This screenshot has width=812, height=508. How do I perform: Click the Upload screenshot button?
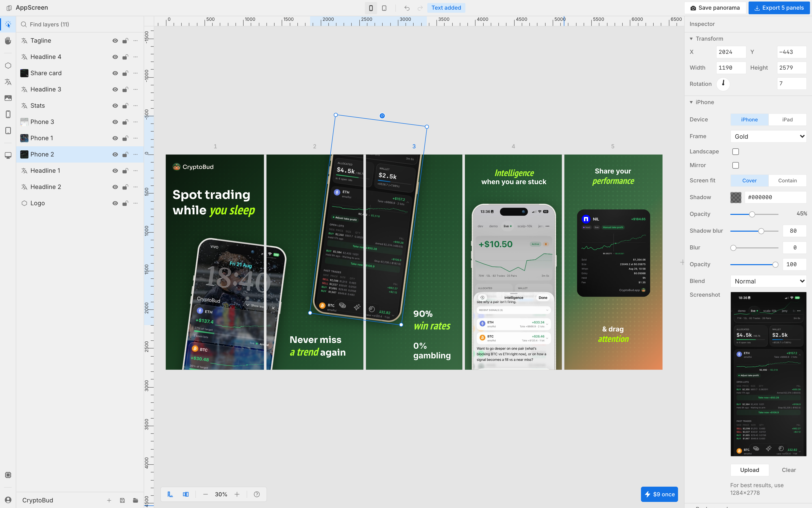(750, 470)
